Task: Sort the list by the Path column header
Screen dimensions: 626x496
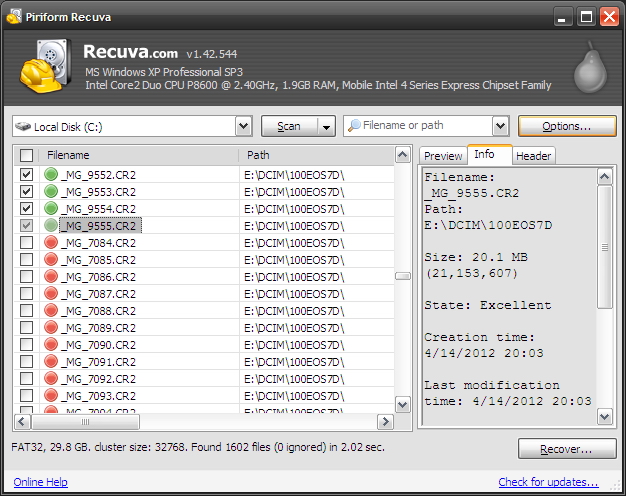Action: coord(315,155)
